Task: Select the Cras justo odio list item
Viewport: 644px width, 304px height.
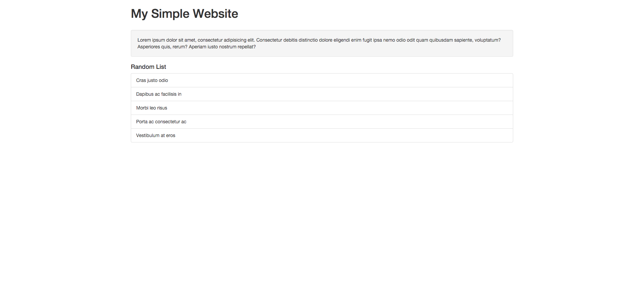Action: pos(152,80)
